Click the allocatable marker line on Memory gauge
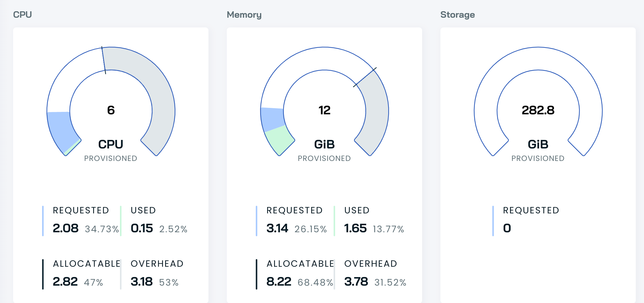 click(365, 77)
